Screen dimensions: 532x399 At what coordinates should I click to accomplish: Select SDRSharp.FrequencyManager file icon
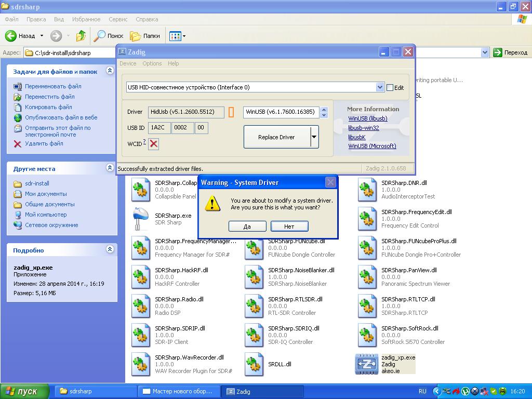coord(141,248)
